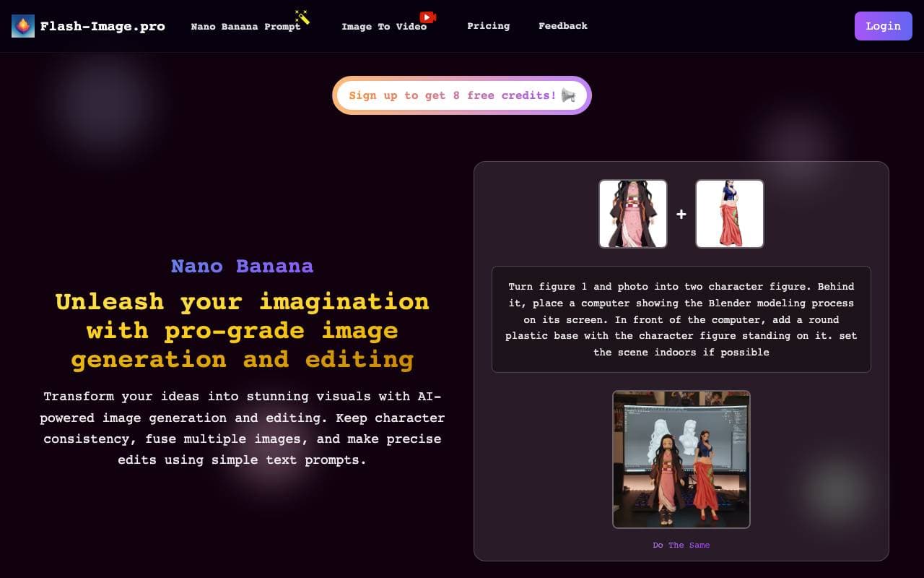The height and width of the screenshot is (578, 924).
Task: Click the prompt text starting with Turn figure 1
Action: pyautogui.click(x=681, y=319)
